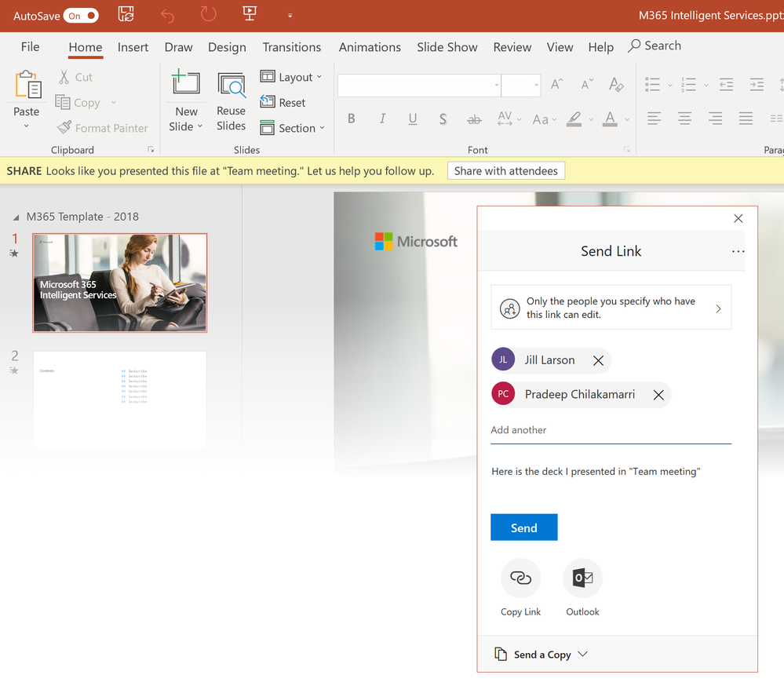This screenshot has width=784, height=697.
Task: Click the Copy icon
Action: tap(63, 102)
